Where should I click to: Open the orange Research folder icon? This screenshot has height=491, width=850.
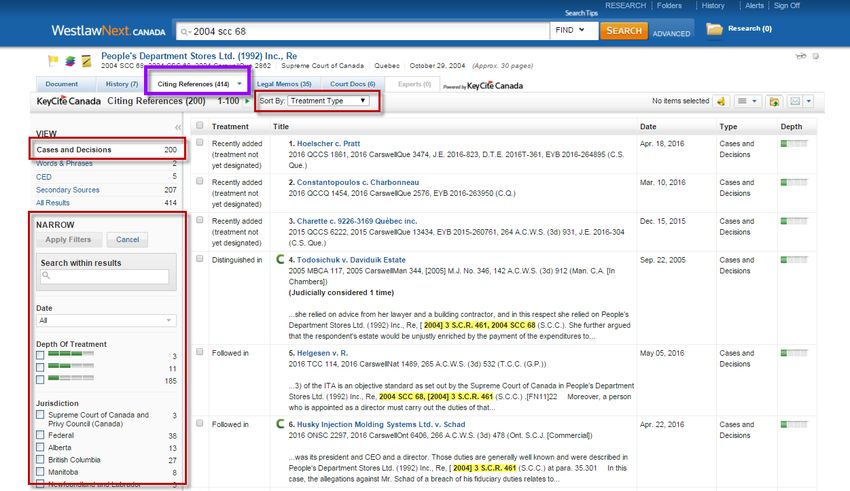tap(714, 29)
